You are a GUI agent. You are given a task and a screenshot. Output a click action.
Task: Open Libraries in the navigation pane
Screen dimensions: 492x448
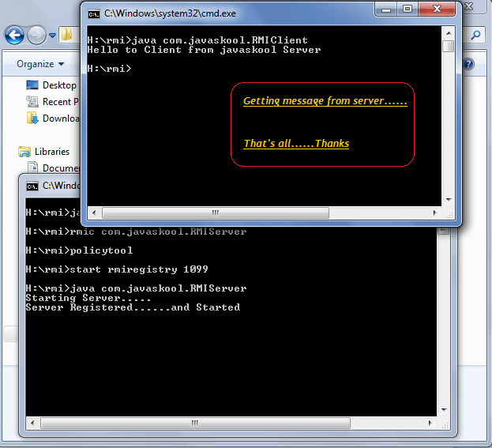click(51, 152)
